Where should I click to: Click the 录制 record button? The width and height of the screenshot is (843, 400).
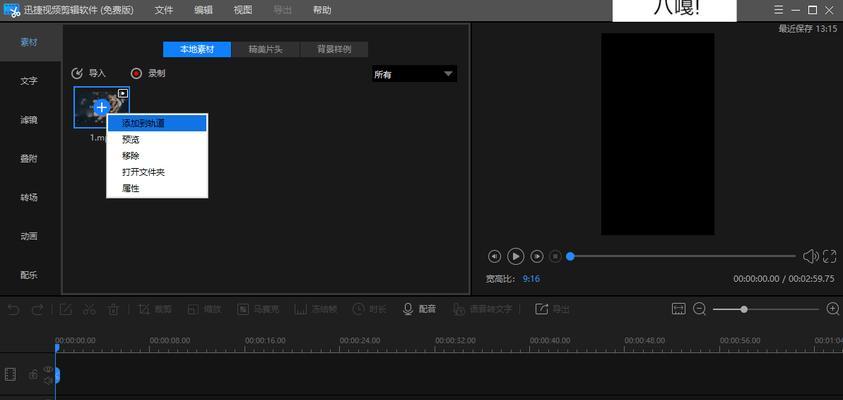(x=148, y=73)
